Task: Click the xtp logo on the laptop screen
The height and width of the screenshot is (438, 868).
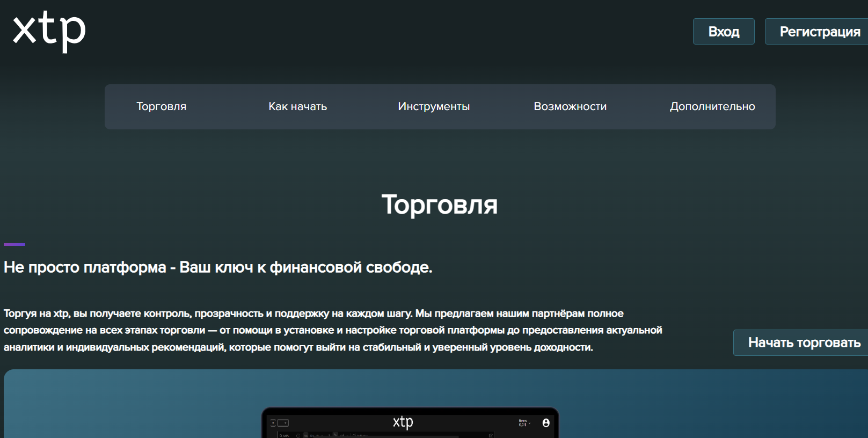Action: 403,422
